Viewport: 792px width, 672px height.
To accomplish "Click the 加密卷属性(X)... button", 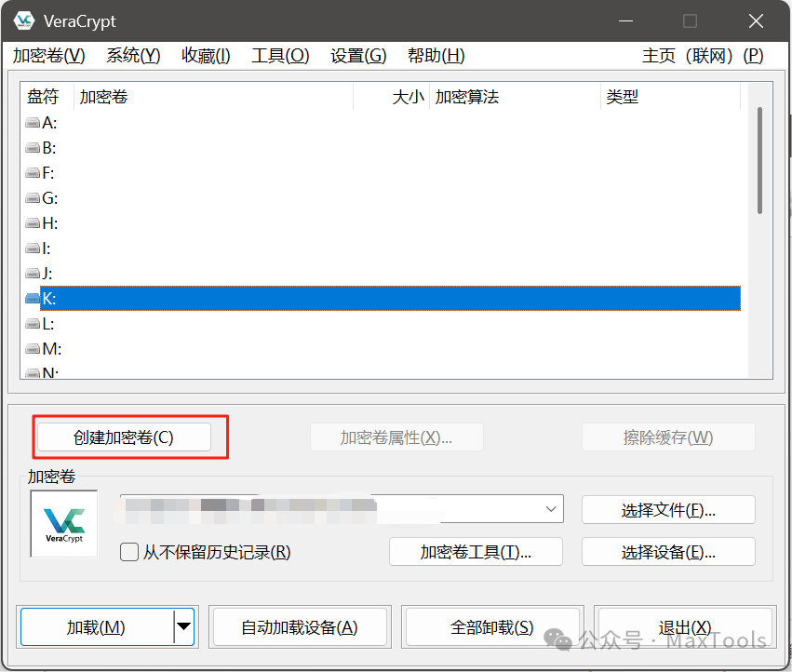I will click(x=396, y=437).
